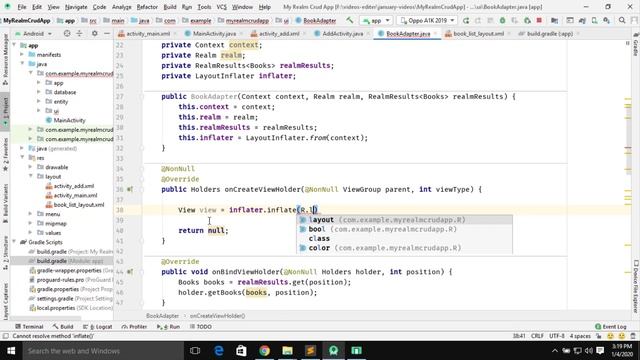Open the Terminal tool window

29,327
